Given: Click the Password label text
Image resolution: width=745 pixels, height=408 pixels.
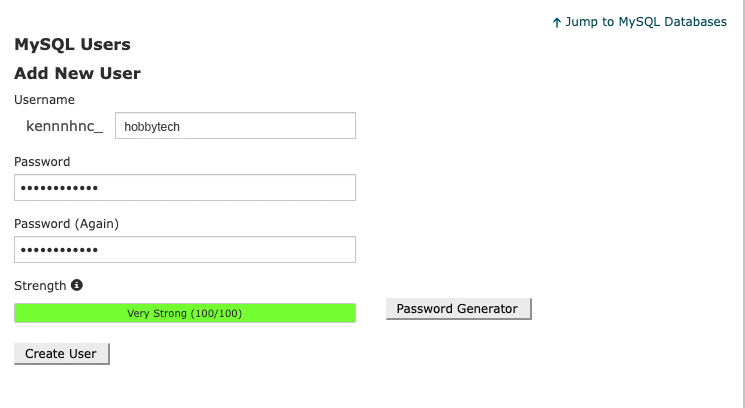Looking at the screenshot, I should pyautogui.click(x=42, y=161).
